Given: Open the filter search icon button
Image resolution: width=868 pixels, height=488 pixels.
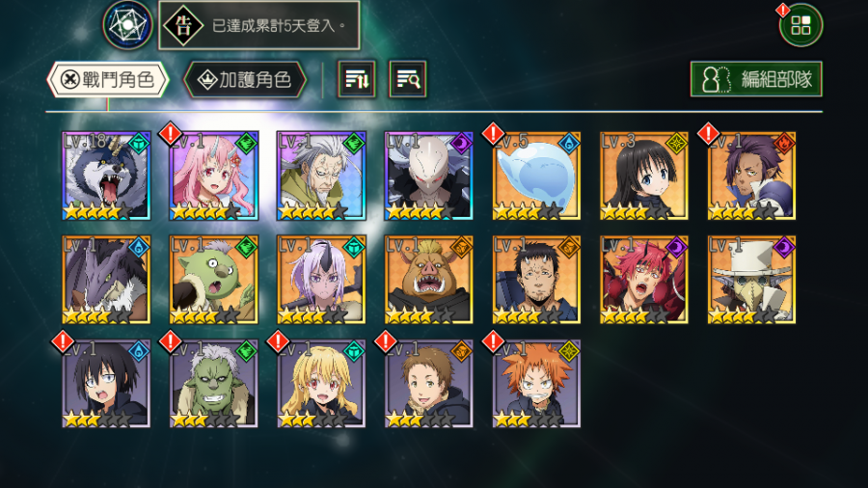Looking at the screenshot, I should 407,79.
